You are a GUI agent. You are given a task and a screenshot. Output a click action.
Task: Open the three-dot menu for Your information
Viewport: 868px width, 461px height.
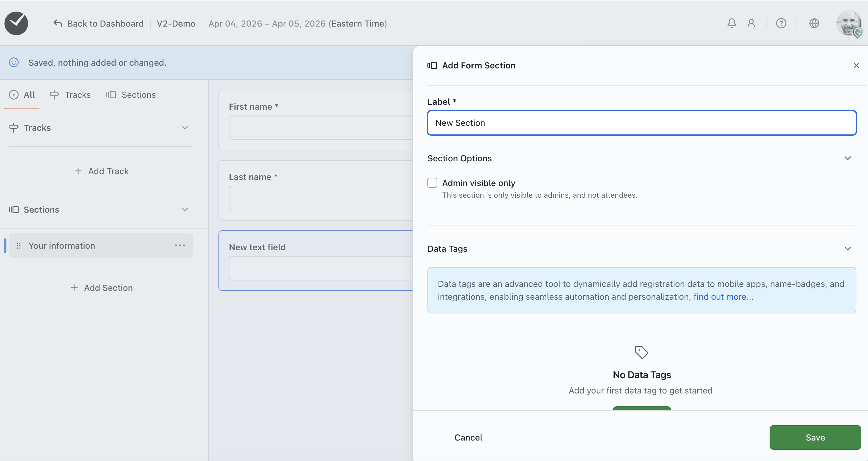pyautogui.click(x=180, y=245)
